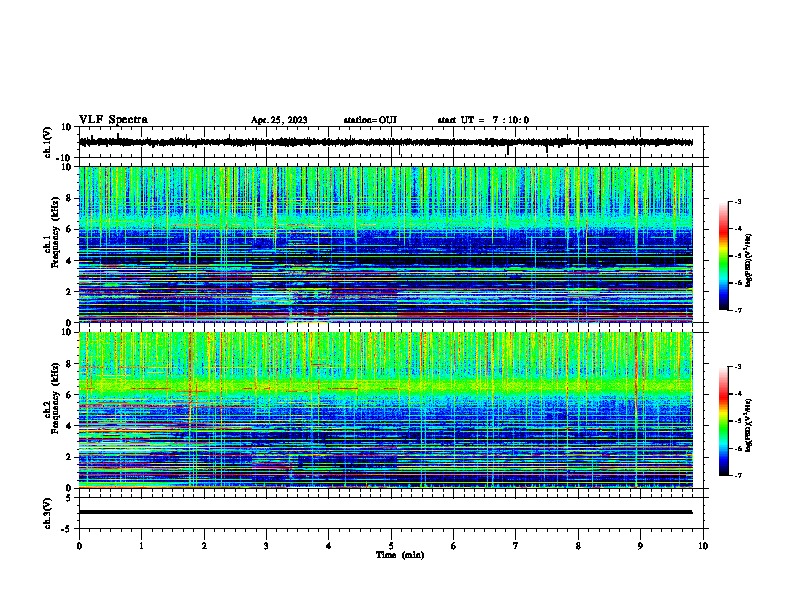This screenshot has width=792, height=612.
Task: Click the "VLF Spectra" plot title
Action: click(113, 120)
